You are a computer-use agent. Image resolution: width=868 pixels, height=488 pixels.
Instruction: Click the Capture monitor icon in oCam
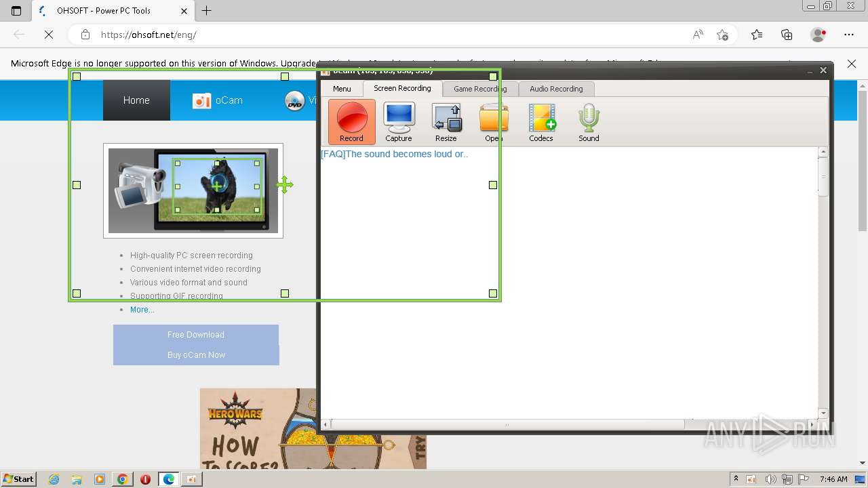point(399,122)
